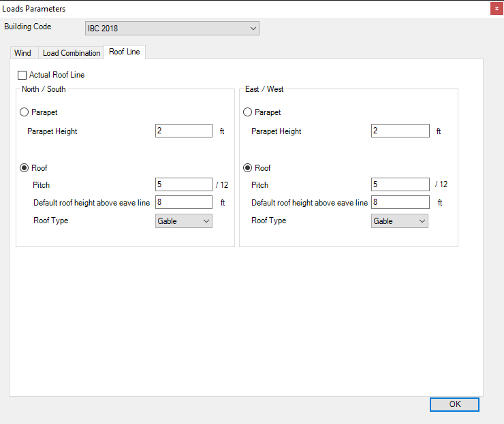Select the Roof Line tab
Viewport: 504px width, 424px height.
coord(124,52)
